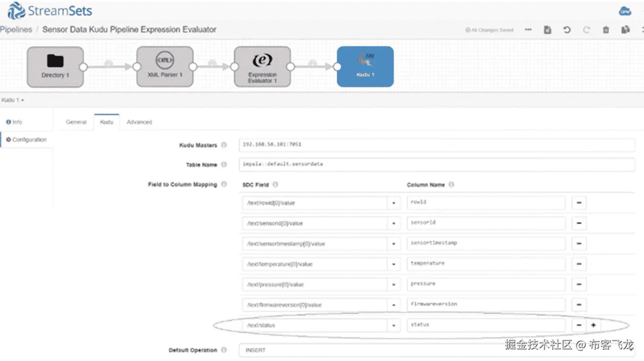Switch to the Advanced tab
Screen dimensions: 644x361
(x=139, y=122)
